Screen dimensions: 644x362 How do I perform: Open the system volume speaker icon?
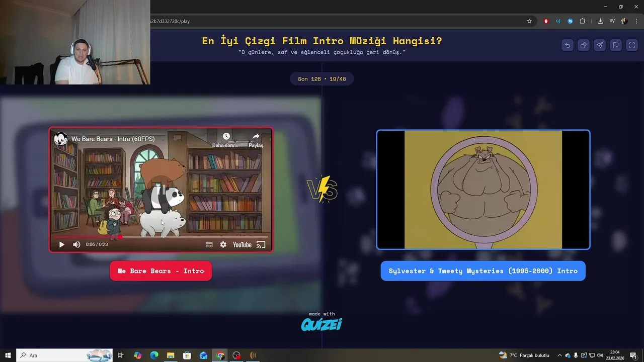[600, 355]
